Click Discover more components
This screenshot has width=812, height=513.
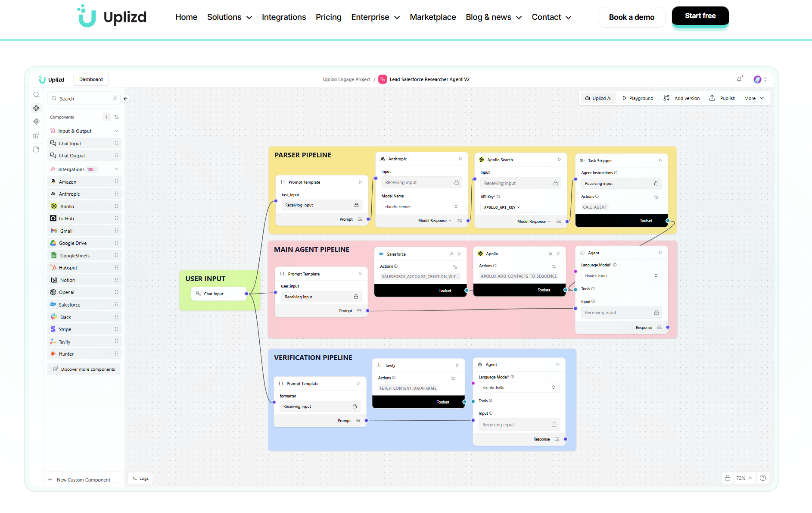click(84, 369)
